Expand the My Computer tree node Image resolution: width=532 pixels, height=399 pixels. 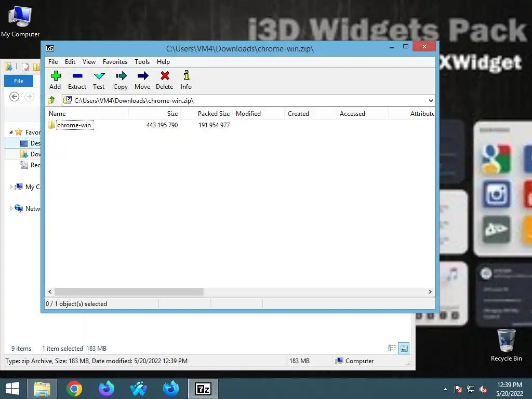pyautogui.click(x=11, y=187)
